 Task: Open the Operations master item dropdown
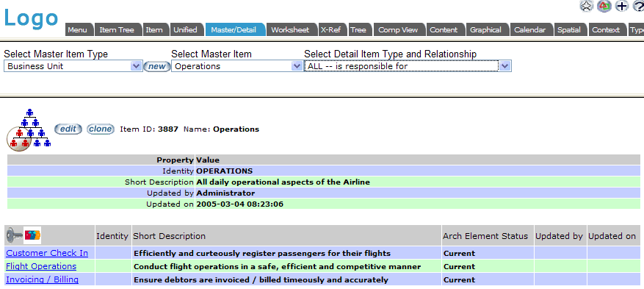click(236, 66)
